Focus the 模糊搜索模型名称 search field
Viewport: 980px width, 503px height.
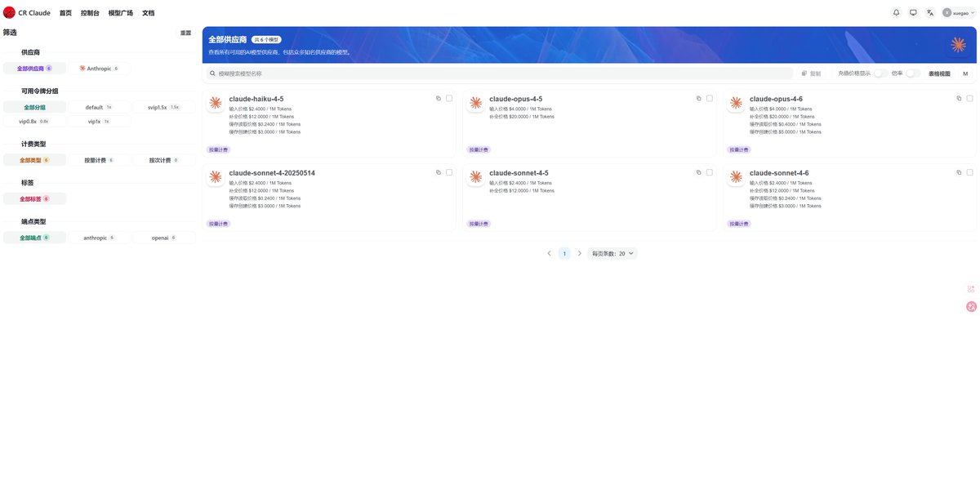coord(499,73)
